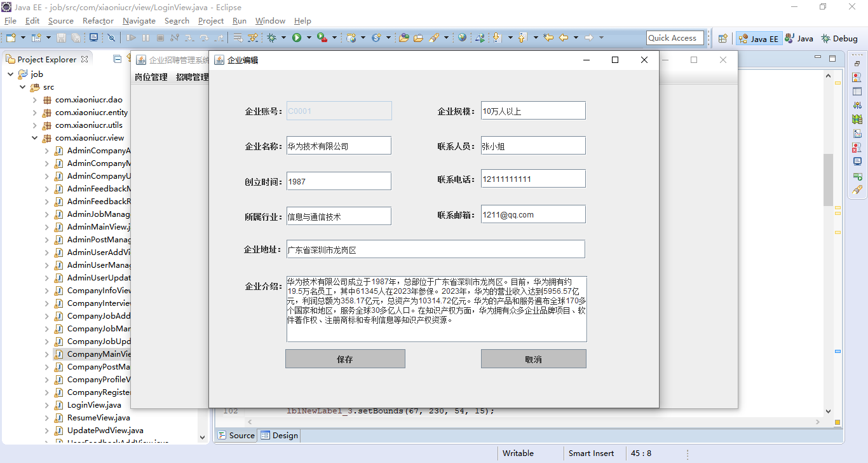
Task: Click the Open Web Browser globe icon
Action: point(462,38)
